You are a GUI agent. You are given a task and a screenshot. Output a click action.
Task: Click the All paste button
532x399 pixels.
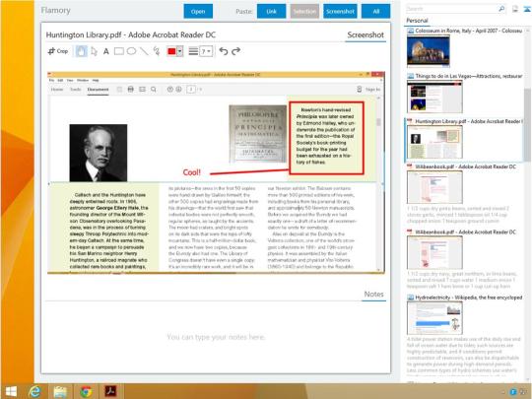pyautogui.click(x=376, y=11)
